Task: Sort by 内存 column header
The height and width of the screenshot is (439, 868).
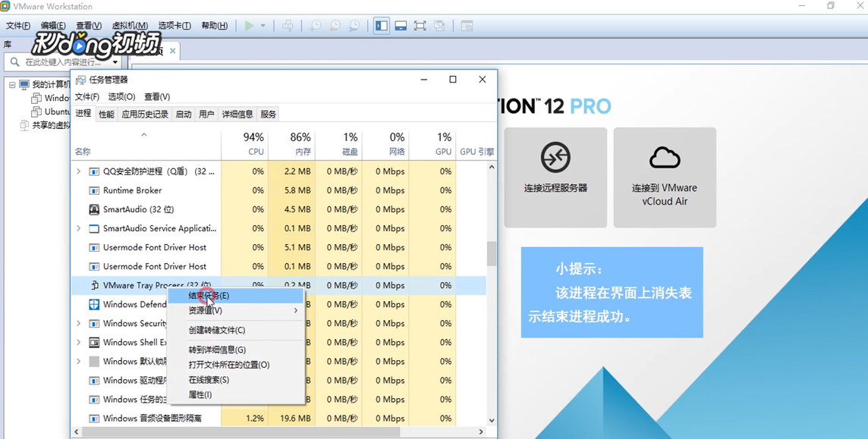Action: coord(291,144)
